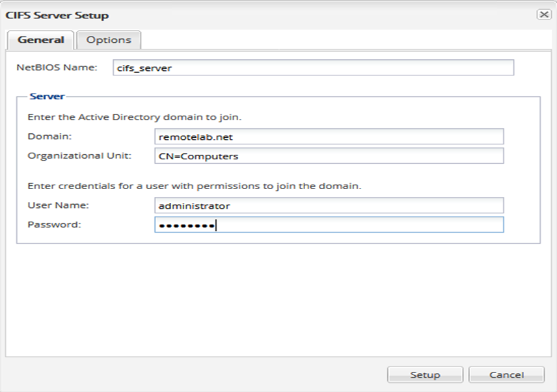Place cursor in Organizational Unit field

click(329, 156)
